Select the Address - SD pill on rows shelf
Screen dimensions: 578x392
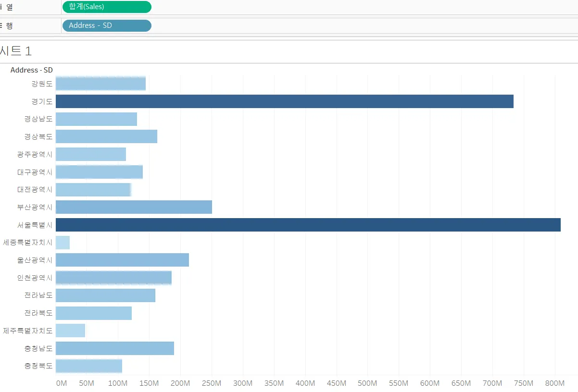107,25
